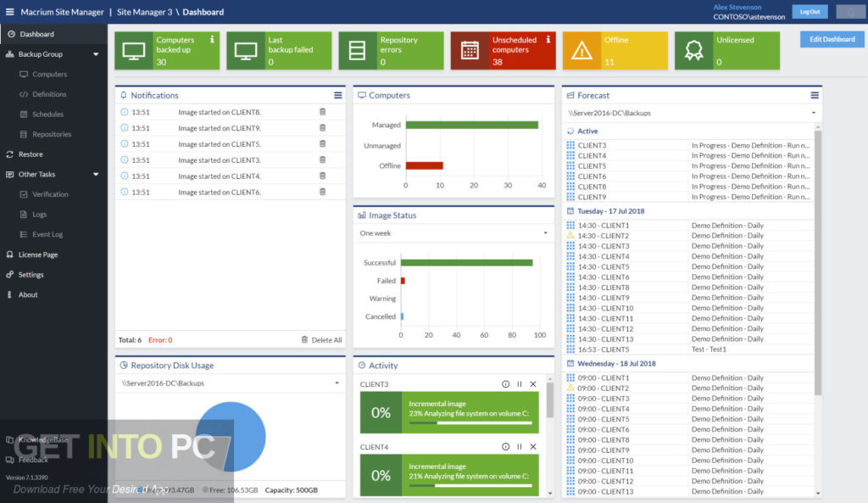Click the info icon on CLIENT3 activity
Screen dimensions: 868x503
[506, 383]
